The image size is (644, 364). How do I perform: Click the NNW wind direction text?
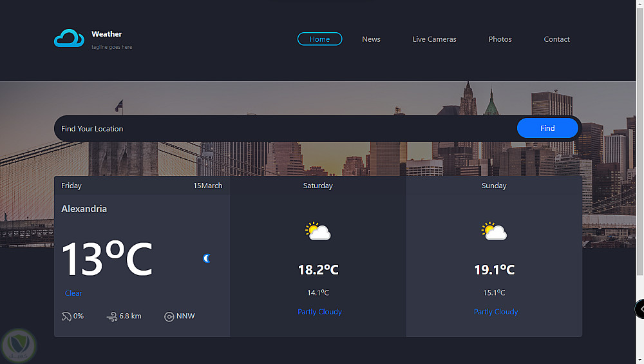(185, 316)
